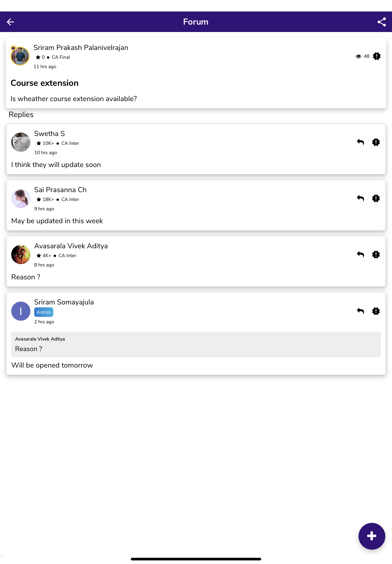
Task: Go back using the arrow icon
Action: [x=10, y=22]
